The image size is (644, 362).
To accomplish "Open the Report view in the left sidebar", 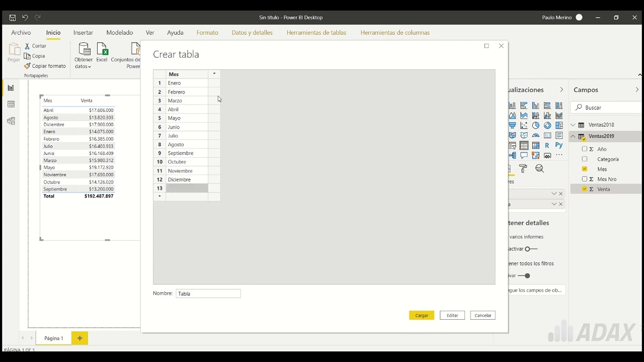I will (11, 88).
